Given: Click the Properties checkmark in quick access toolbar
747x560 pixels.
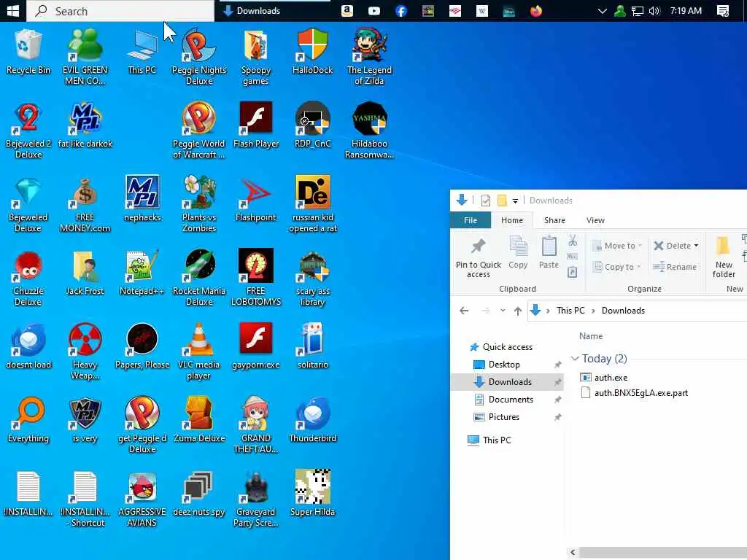Looking at the screenshot, I should 485,201.
